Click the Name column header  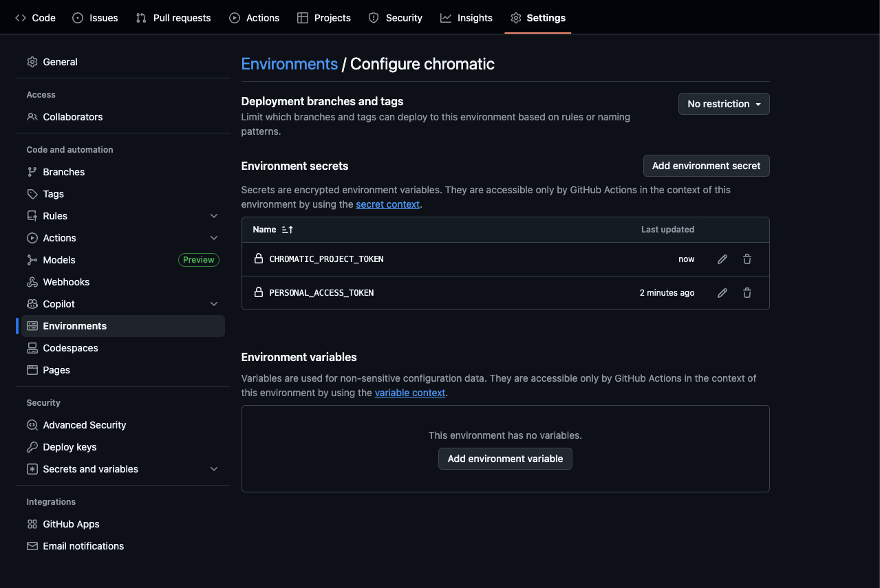pos(264,230)
